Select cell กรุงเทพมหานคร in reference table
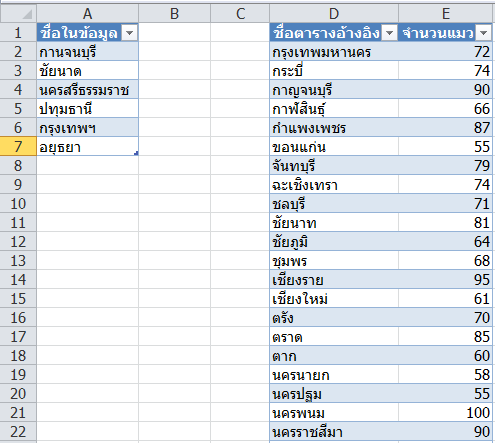Screen dimensions: 495x443 pos(334,52)
